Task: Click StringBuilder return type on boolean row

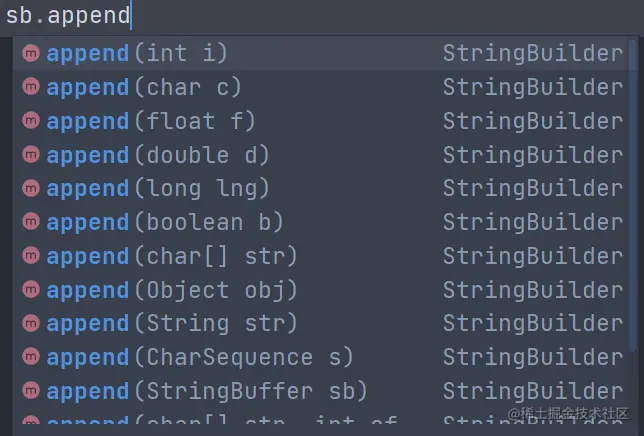Action: click(x=532, y=223)
